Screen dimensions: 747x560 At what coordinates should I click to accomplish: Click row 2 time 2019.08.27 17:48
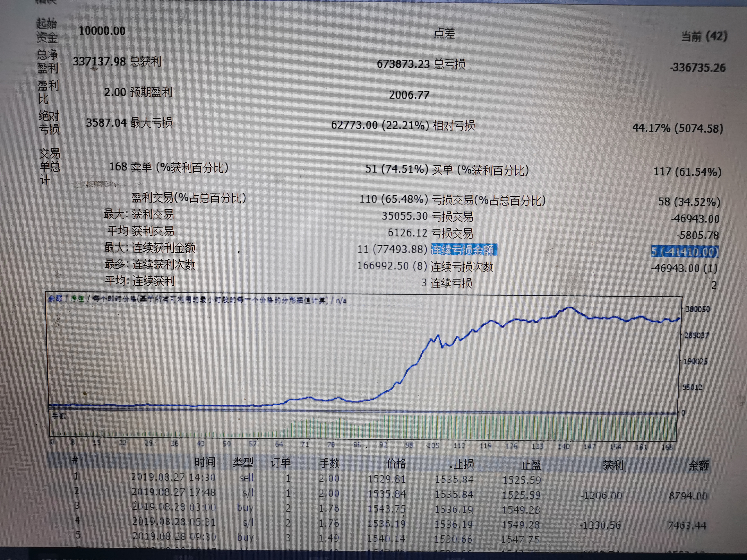(174, 492)
